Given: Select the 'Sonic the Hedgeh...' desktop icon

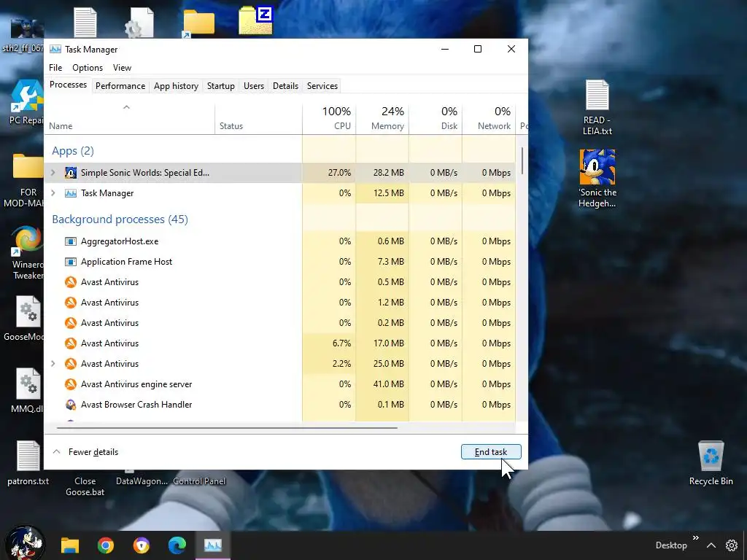Looking at the screenshot, I should pyautogui.click(x=597, y=179).
